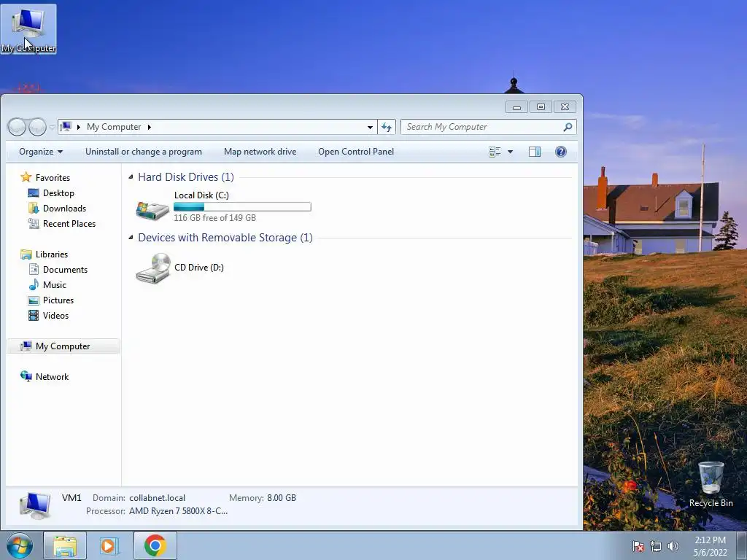Show the preview pane icon
The width and height of the screenshot is (747, 560).
point(535,152)
